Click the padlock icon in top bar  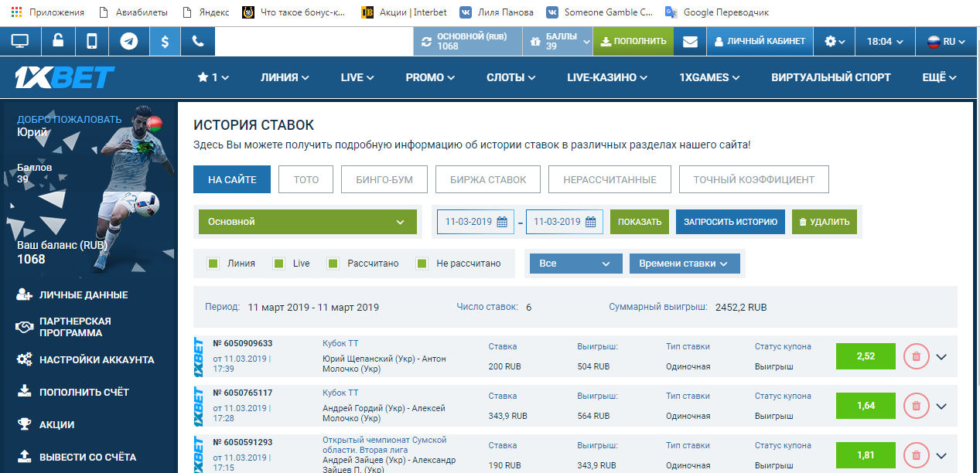[x=58, y=42]
